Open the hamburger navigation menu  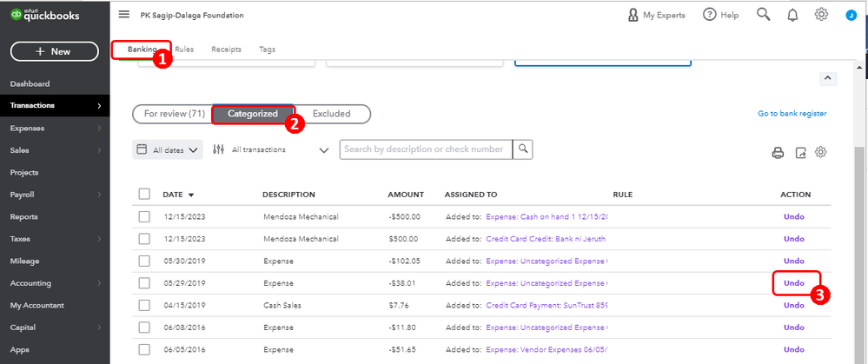[124, 15]
